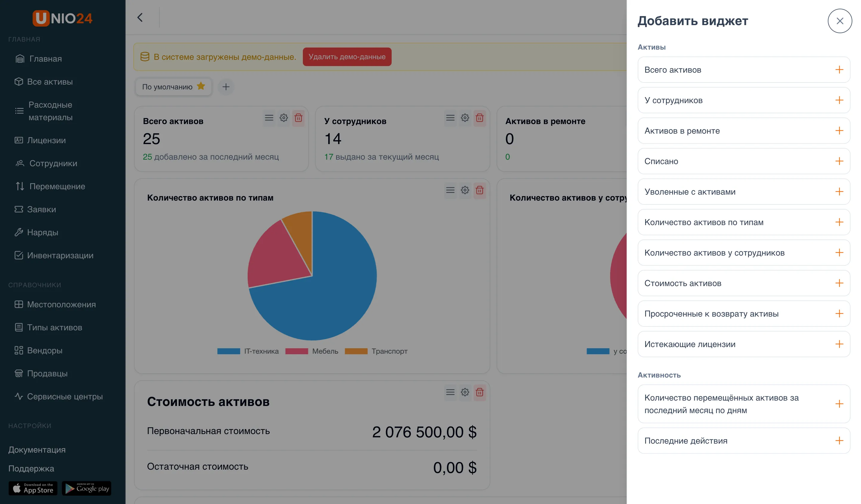Image resolution: width=861 pixels, height=504 pixels.
Task: Click the App Store download badge
Action: (33, 488)
